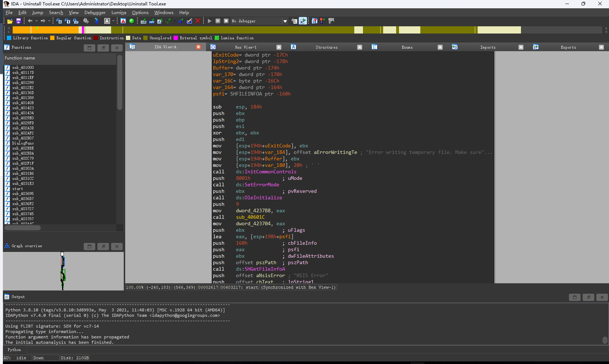Click sub_40601C in the disassembly

tap(250, 217)
